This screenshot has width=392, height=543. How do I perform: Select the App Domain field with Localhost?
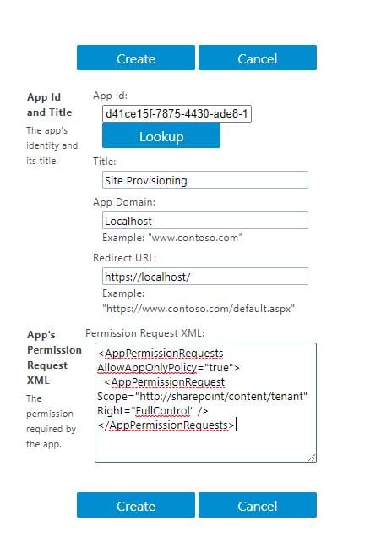205,221
